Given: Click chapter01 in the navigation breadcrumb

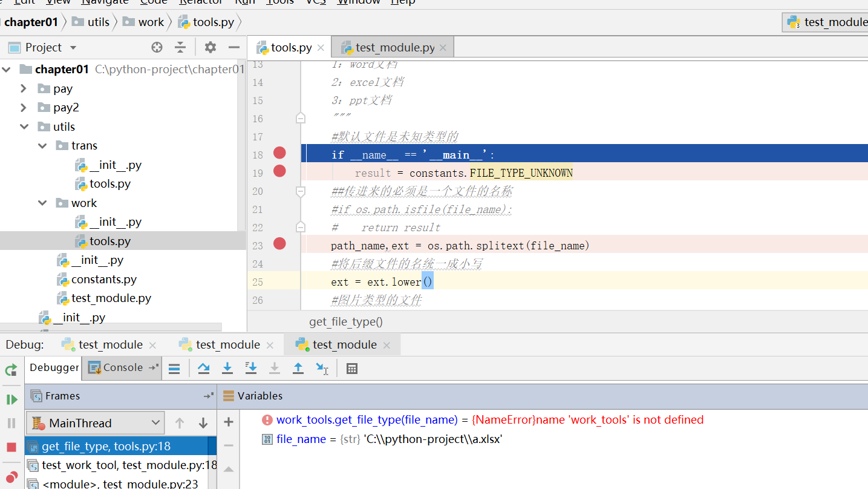Looking at the screenshot, I should coord(30,22).
